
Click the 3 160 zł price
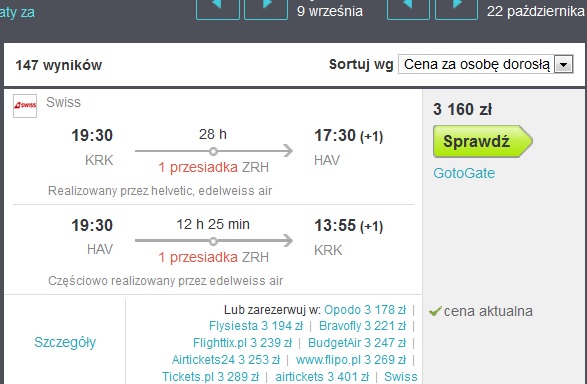pyautogui.click(x=462, y=109)
